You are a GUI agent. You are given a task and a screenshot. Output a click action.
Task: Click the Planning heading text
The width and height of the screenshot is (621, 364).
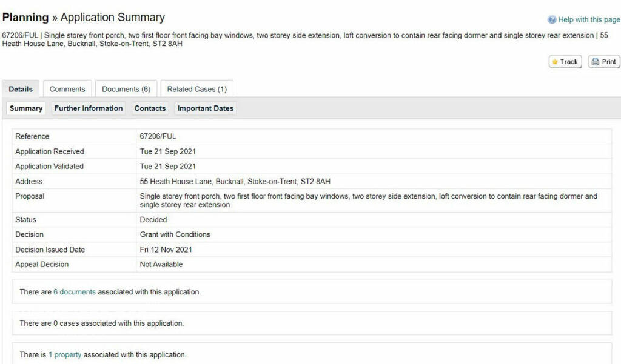coord(25,18)
